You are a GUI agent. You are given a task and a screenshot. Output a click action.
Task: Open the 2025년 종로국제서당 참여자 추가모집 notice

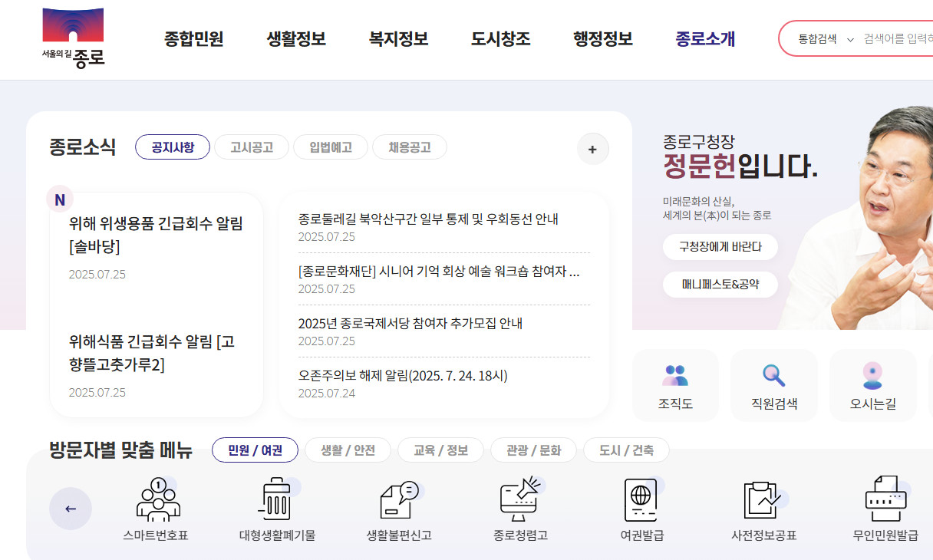point(409,324)
